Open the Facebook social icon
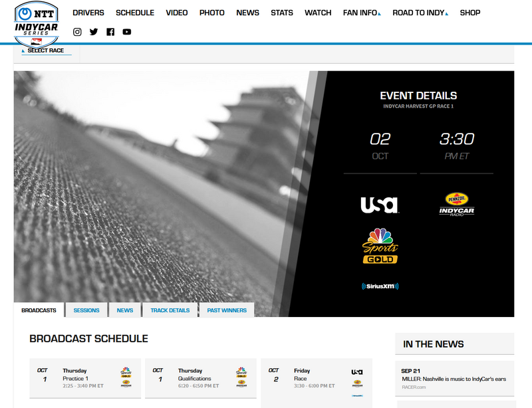This screenshot has height=408, width=532. coord(110,32)
